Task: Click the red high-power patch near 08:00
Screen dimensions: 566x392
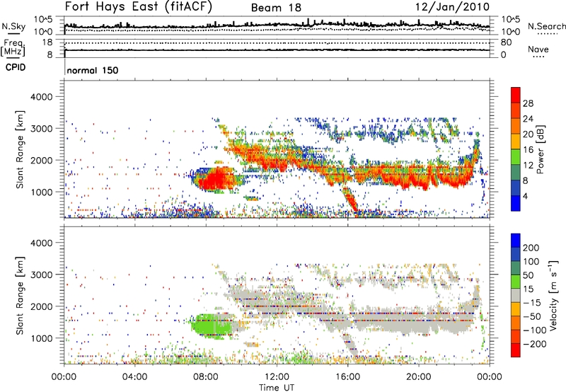Action: click(214, 179)
